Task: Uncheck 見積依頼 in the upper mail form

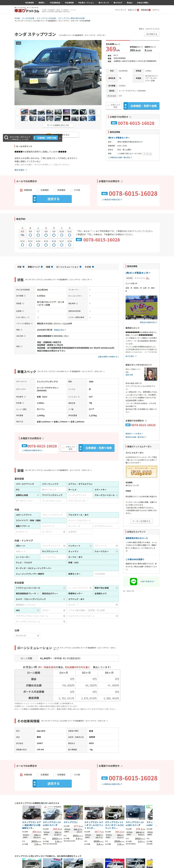Action: tap(21, 190)
